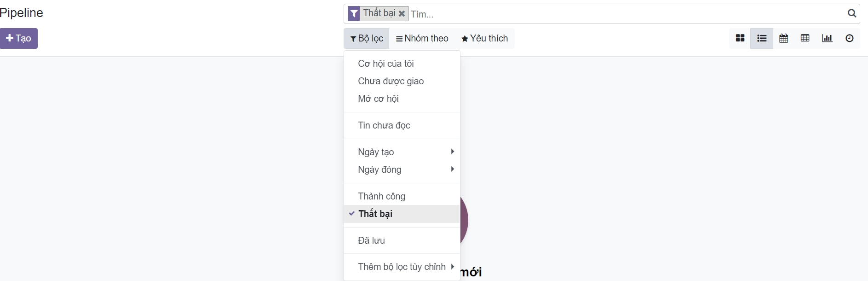Switch to List view
This screenshot has width=868, height=281.
(762, 38)
